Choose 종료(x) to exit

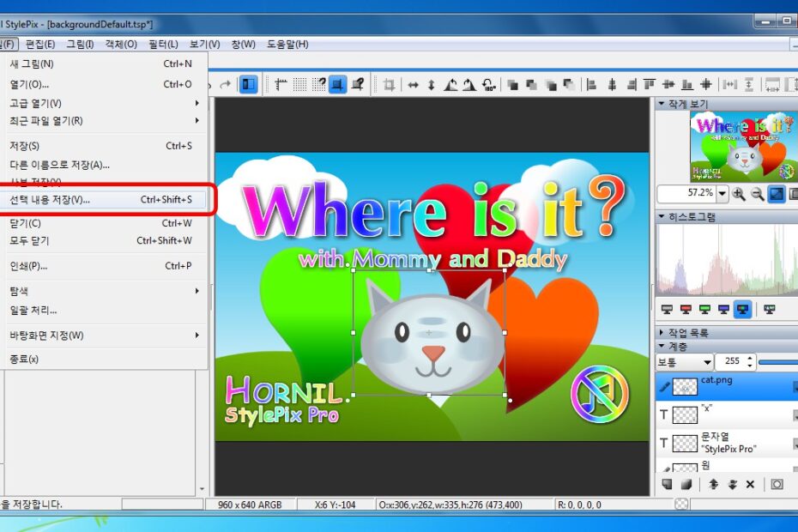[x=106, y=359]
